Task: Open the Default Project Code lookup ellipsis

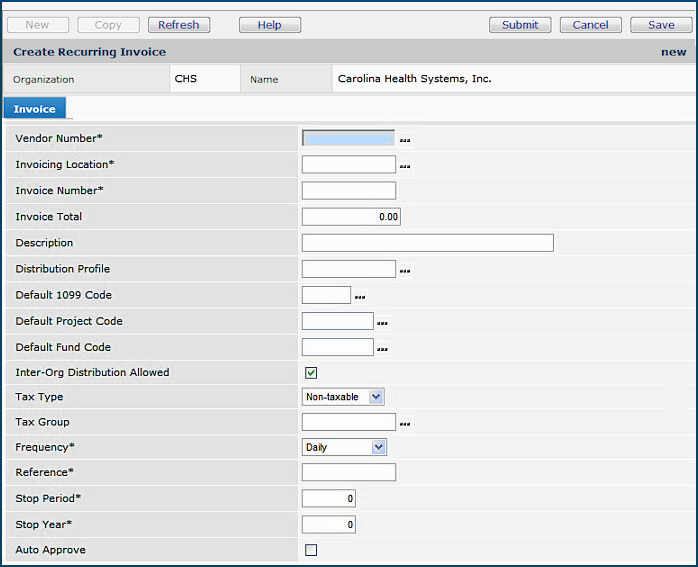Action: point(382,323)
